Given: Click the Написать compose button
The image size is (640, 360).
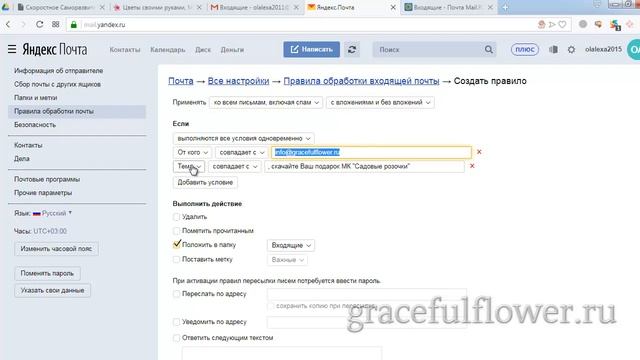Looking at the screenshot, I should pyautogui.click(x=312, y=49).
